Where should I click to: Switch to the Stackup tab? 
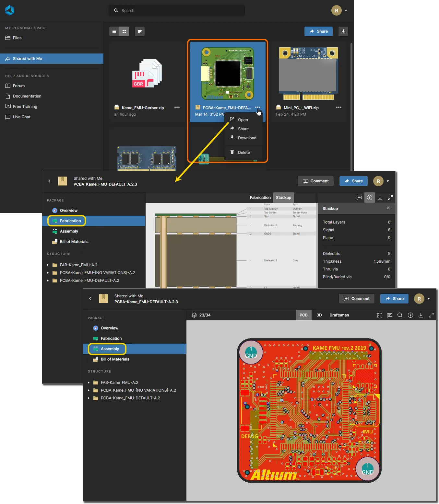coord(283,198)
